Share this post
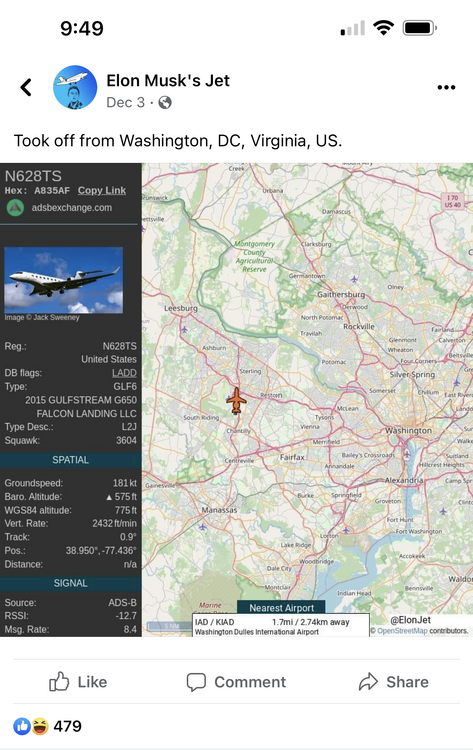 pos(393,682)
